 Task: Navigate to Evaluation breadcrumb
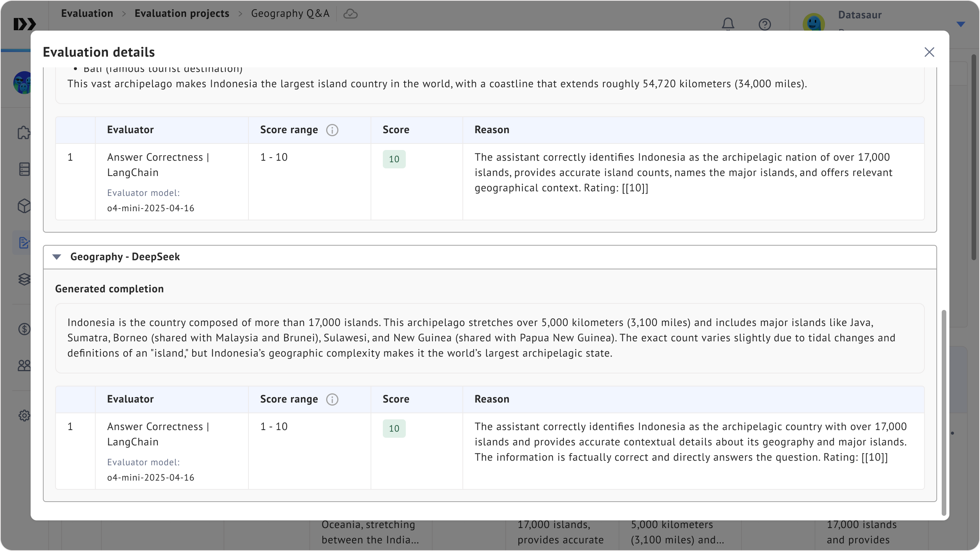coord(87,13)
